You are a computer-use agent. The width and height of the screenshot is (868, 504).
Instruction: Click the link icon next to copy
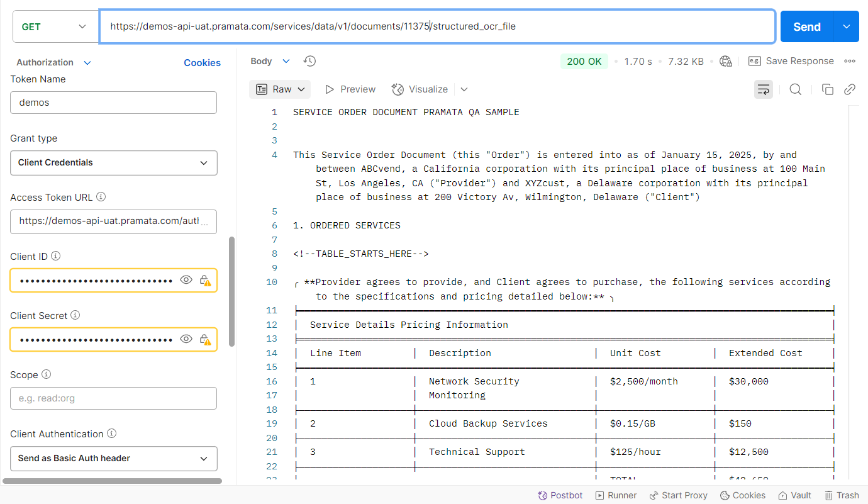click(x=850, y=89)
